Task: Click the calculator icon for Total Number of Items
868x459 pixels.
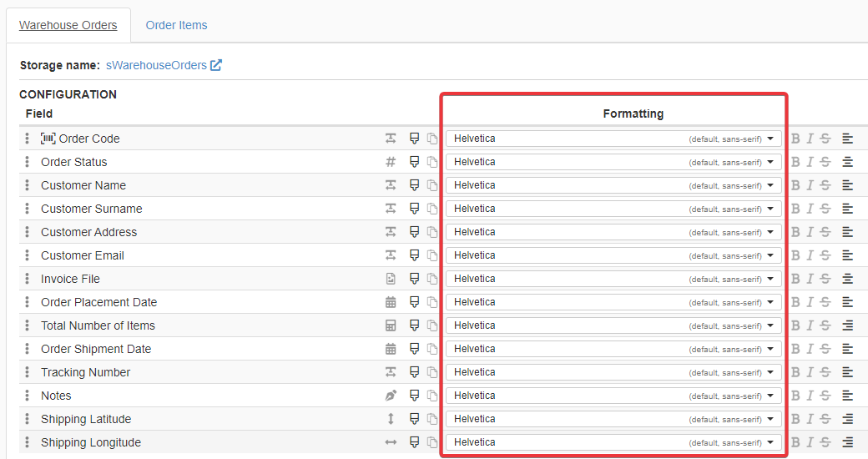Action: [x=391, y=325]
